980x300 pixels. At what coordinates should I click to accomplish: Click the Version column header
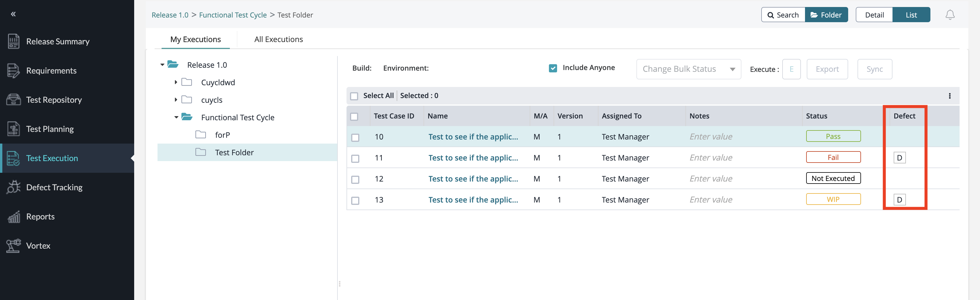tap(570, 116)
